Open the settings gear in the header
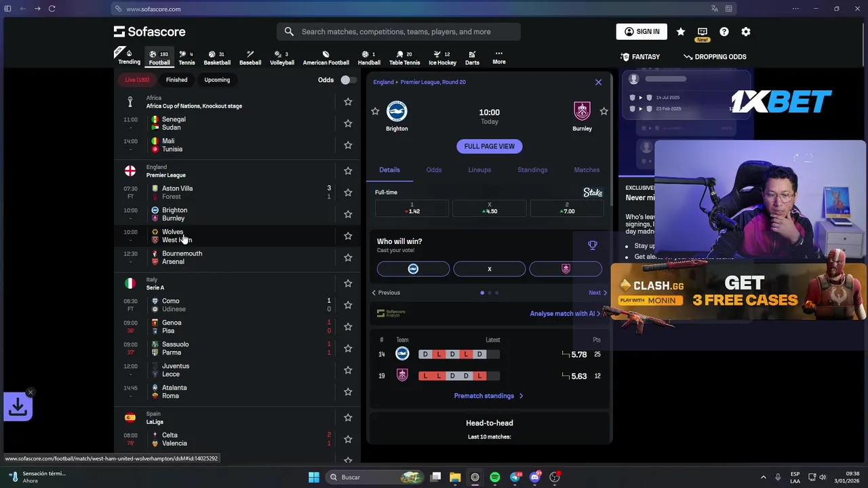868x488 pixels. [746, 32]
